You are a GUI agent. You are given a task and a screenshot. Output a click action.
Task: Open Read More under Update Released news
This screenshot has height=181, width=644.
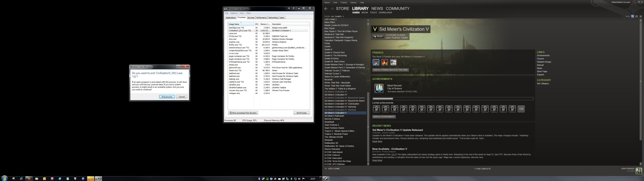point(377,142)
